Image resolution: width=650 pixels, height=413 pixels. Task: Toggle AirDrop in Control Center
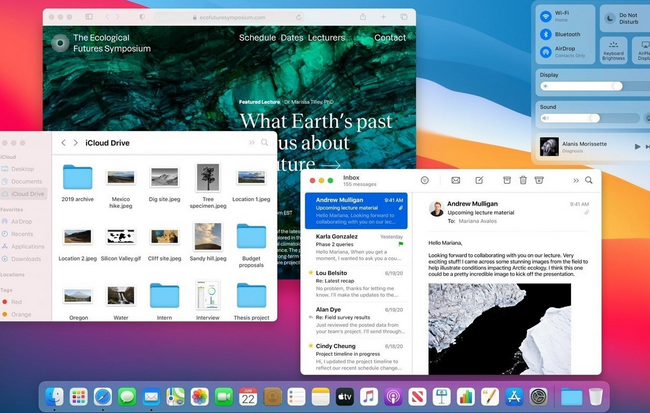546,52
